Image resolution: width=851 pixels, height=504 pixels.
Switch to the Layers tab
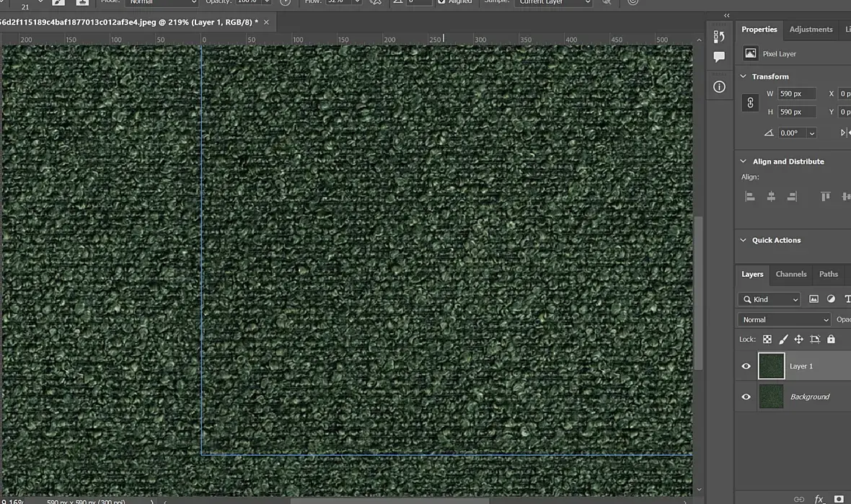coord(752,274)
